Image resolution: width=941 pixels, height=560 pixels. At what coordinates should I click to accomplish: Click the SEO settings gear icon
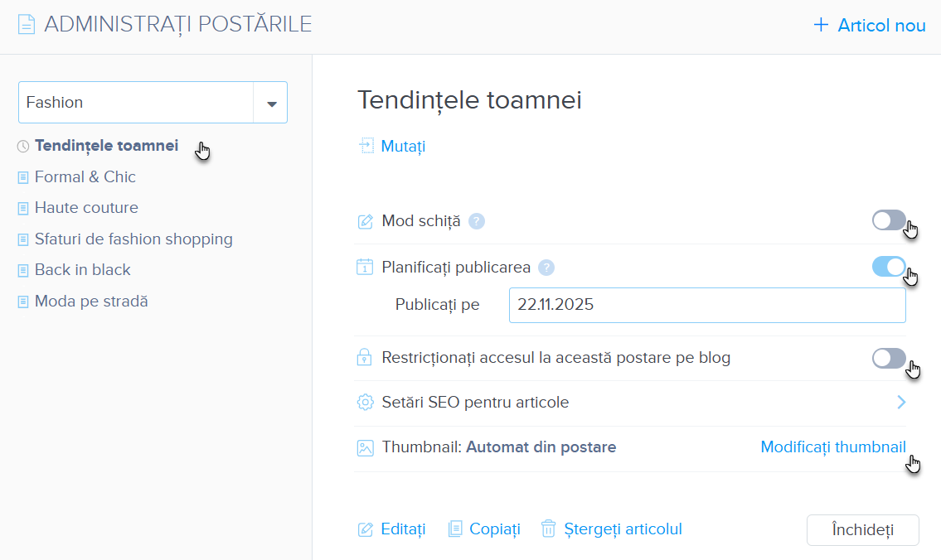point(365,403)
